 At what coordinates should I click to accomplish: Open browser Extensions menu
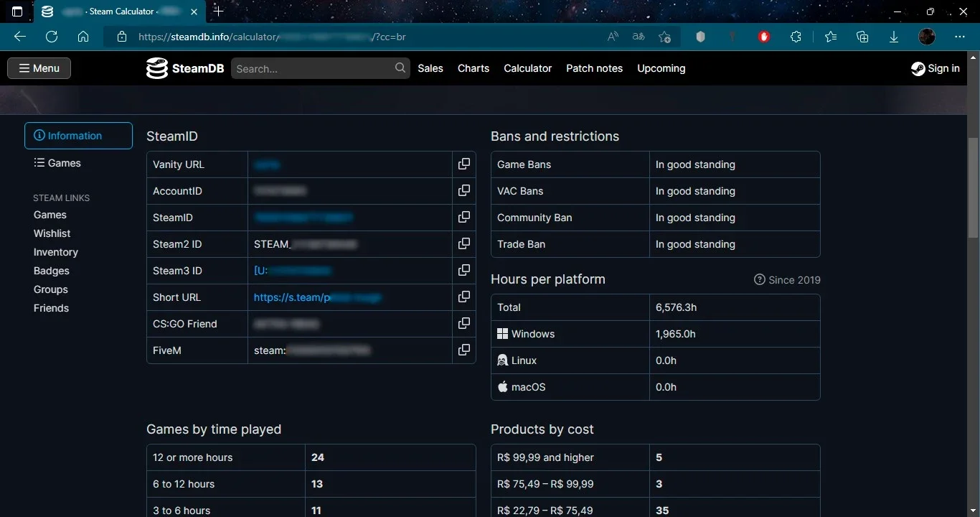point(796,37)
